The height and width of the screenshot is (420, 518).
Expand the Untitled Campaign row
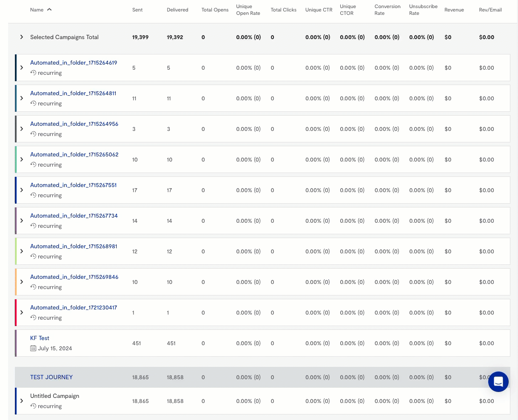click(22, 401)
